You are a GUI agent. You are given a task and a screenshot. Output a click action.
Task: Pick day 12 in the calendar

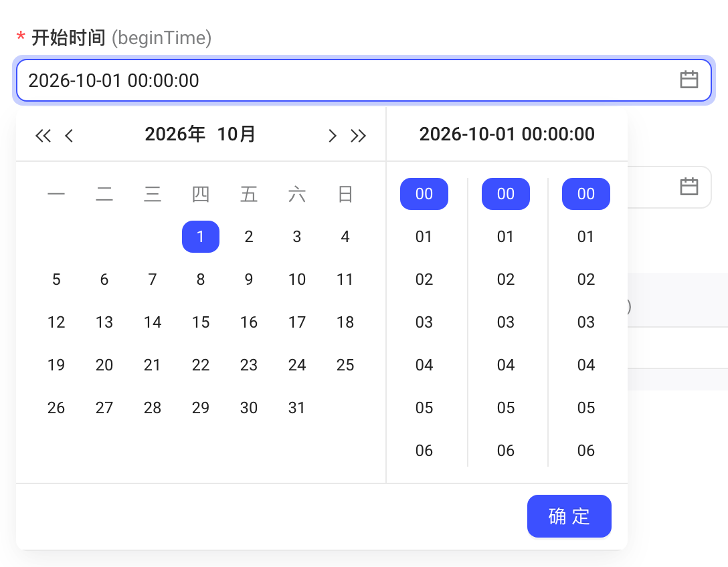[56, 322]
